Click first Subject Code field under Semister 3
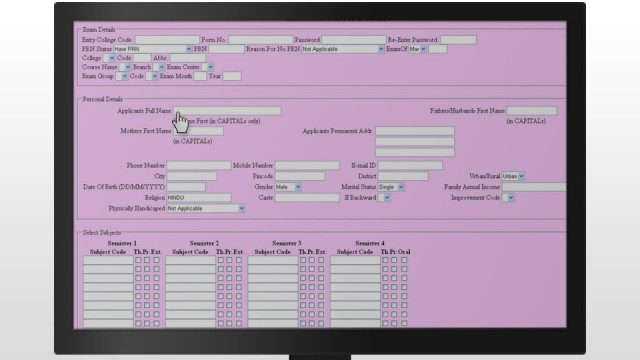Screen dimensions: 640x360 273,260
